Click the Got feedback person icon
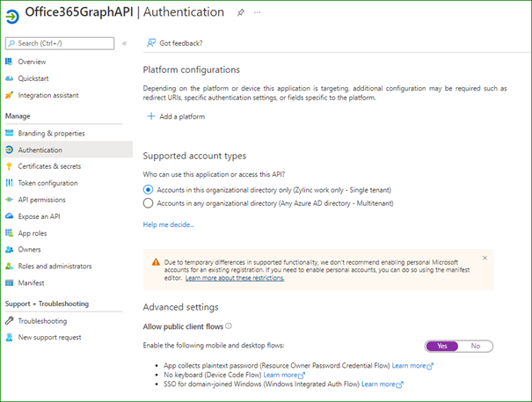Image resolution: width=532 pixels, height=402 pixels. pos(151,43)
